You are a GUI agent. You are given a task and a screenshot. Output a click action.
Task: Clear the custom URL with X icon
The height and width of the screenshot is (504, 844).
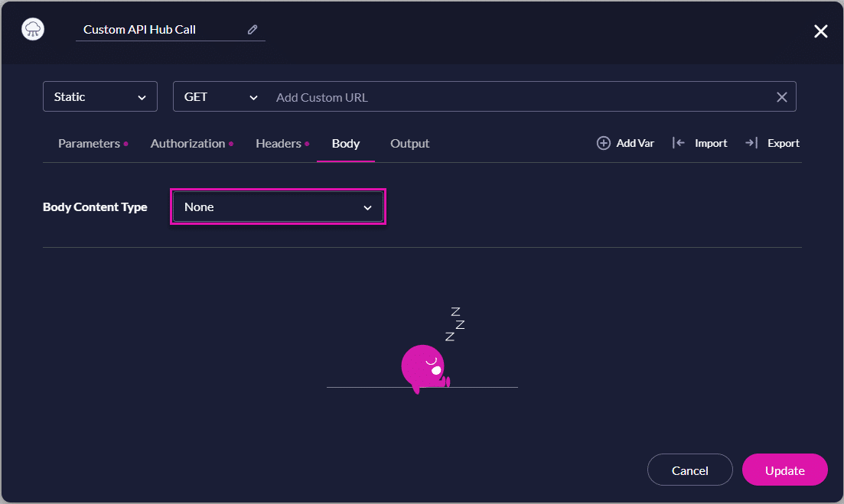tap(781, 97)
